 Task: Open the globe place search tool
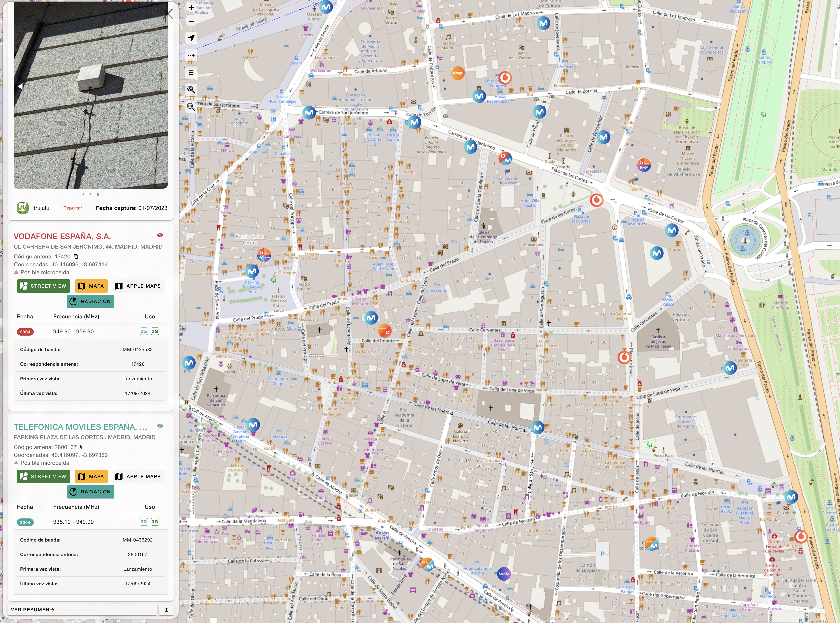pyautogui.click(x=191, y=90)
